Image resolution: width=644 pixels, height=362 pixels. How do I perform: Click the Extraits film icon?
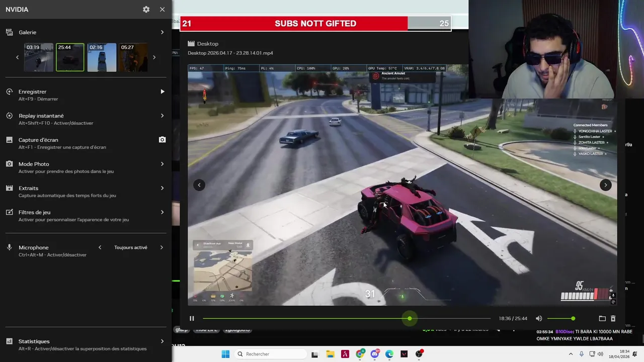click(x=9, y=188)
